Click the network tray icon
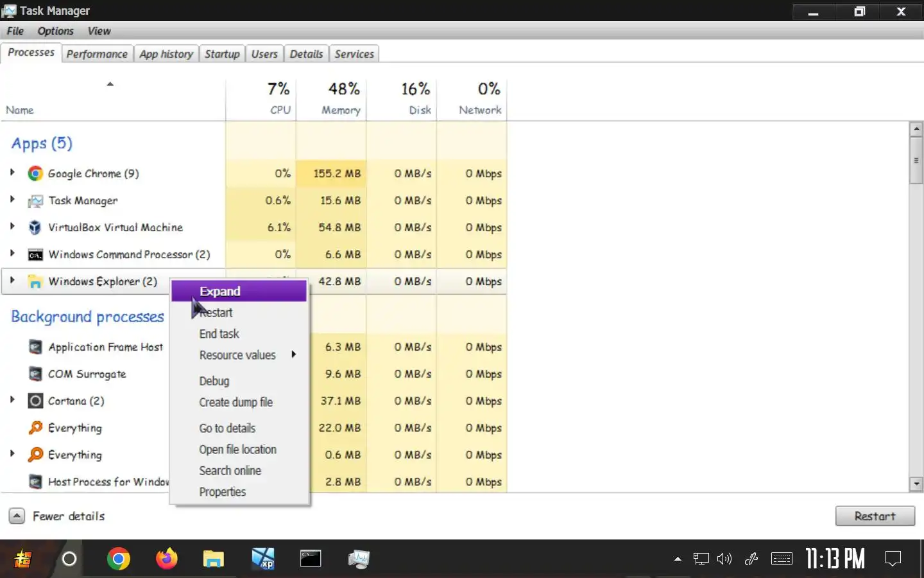The height and width of the screenshot is (578, 924). pos(701,559)
